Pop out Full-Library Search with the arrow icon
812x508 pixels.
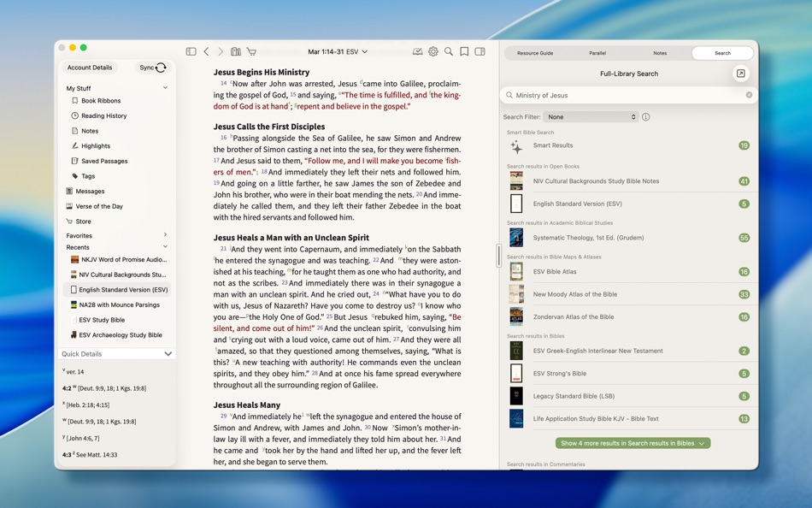pos(740,73)
